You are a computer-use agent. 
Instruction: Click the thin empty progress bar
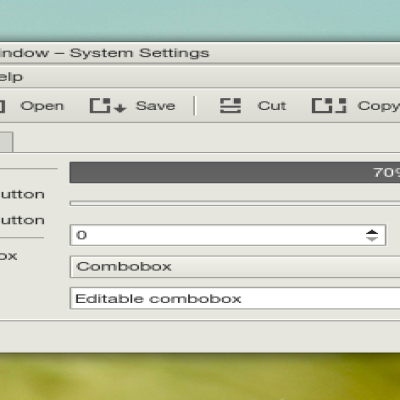(x=235, y=203)
